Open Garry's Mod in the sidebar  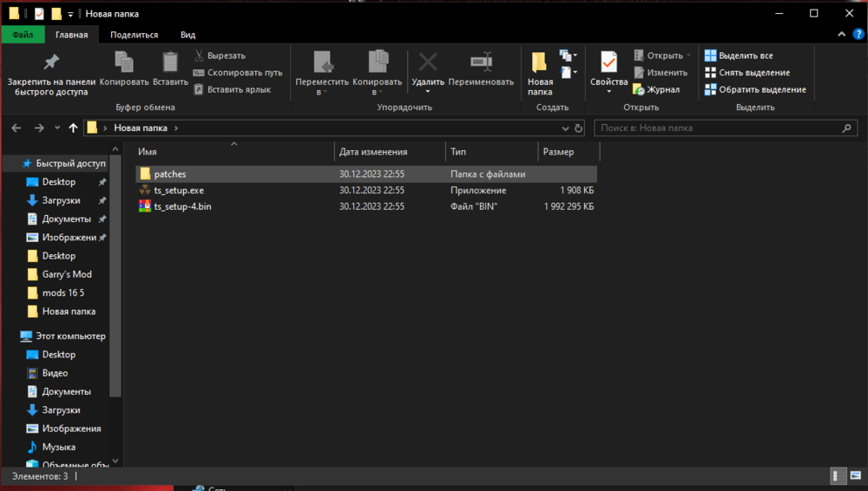point(67,274)
